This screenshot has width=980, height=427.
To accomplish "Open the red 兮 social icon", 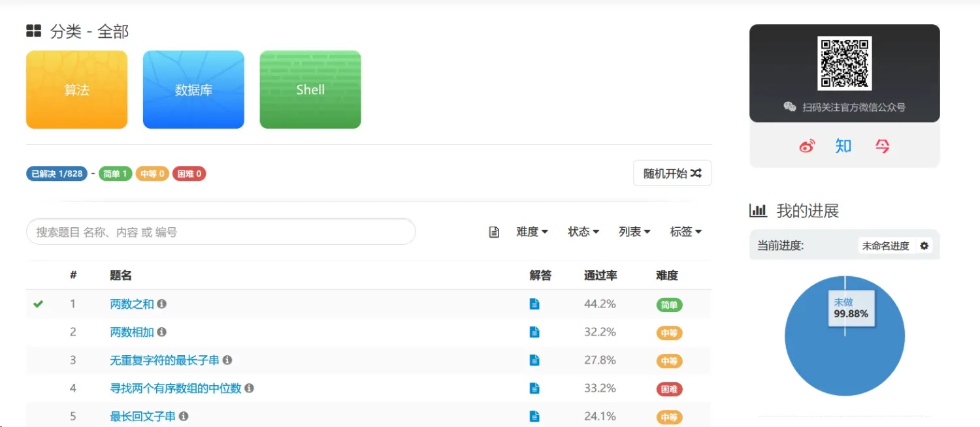I will tap(882, 146).
